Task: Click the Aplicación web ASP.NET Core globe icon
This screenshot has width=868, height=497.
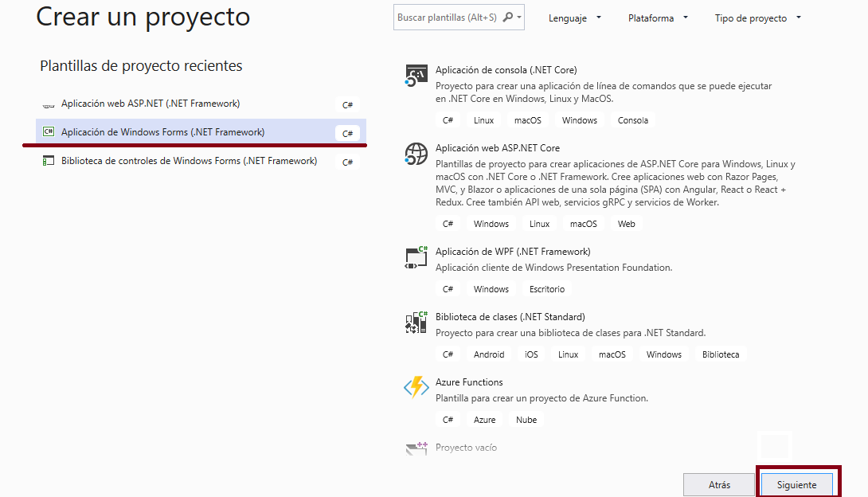Action: (x=416, y=154)
